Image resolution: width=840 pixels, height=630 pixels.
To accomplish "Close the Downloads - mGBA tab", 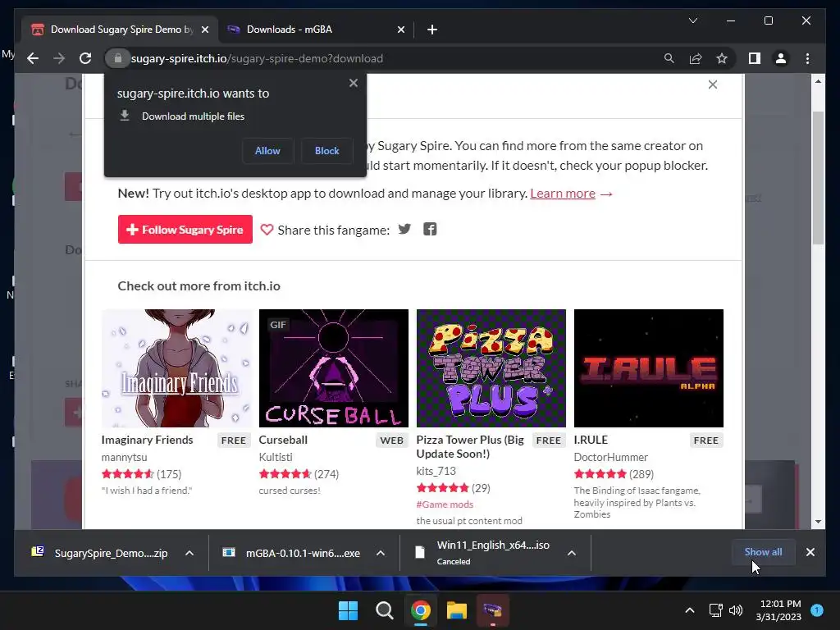I will [400, 30].
